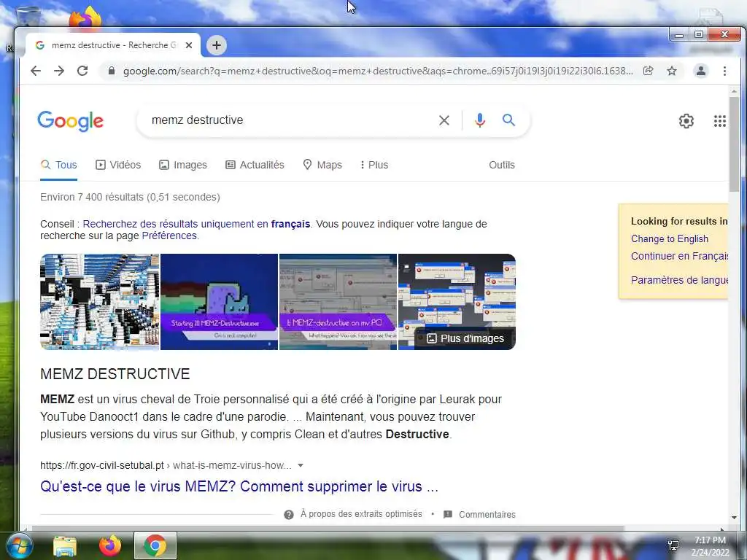Select Chrome in the taskbar

[x=155, y=545]
